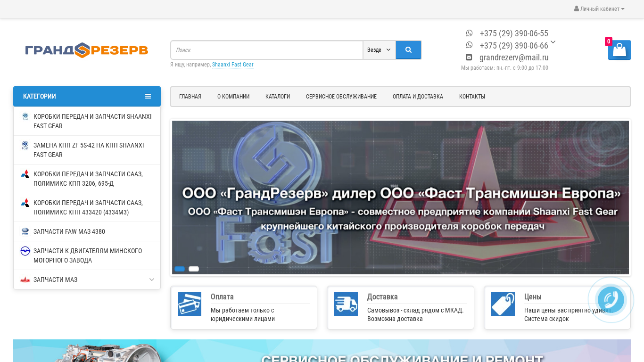Open the shopping cart icon

[619, 50]
